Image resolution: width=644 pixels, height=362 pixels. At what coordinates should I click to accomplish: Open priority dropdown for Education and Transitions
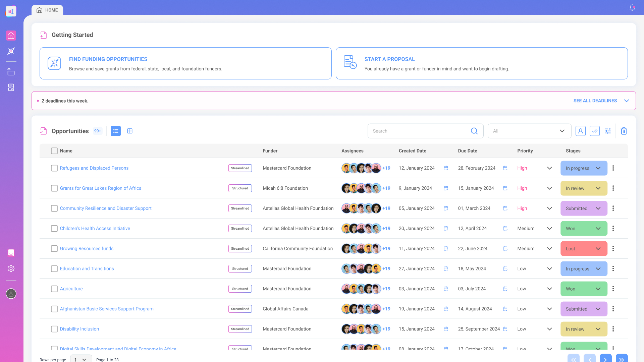549,268
